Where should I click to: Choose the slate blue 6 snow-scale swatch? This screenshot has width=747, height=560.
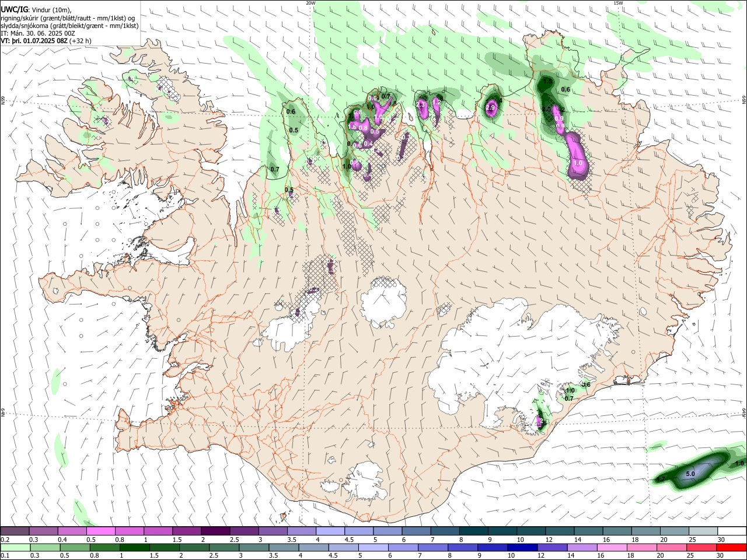click(x=416, y=531)
